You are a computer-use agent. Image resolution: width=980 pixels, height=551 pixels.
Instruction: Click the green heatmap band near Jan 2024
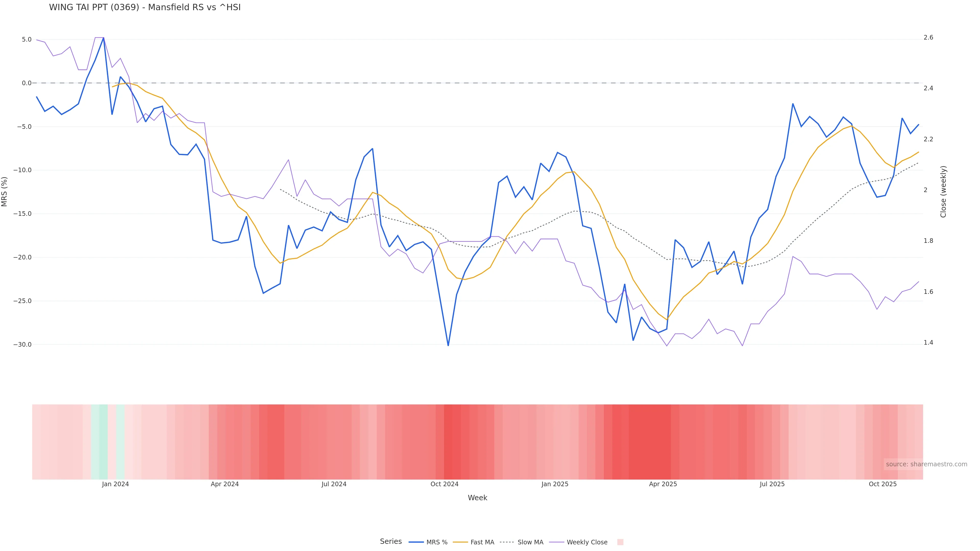pos(103,442)
